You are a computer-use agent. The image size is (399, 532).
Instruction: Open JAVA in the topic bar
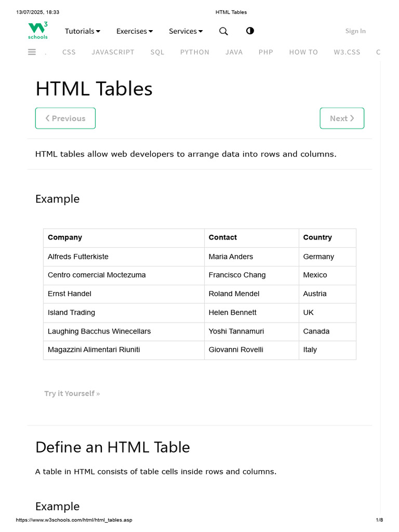tap(234, 52)
